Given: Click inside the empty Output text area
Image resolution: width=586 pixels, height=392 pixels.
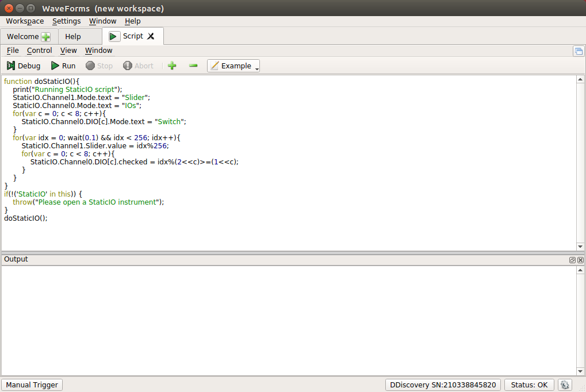Looking at the screenshot, I should pyautogui.click(x=289, y=321).
